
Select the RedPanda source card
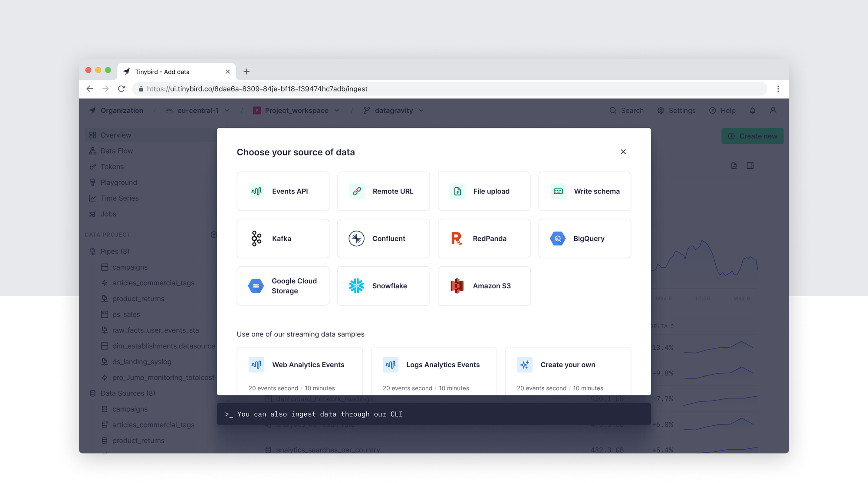coord(484,238)
